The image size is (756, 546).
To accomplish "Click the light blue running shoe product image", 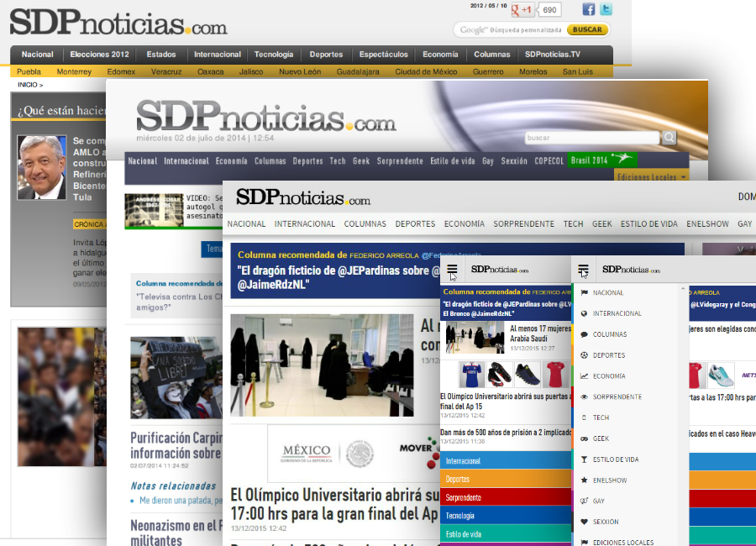I will [722, 375].
